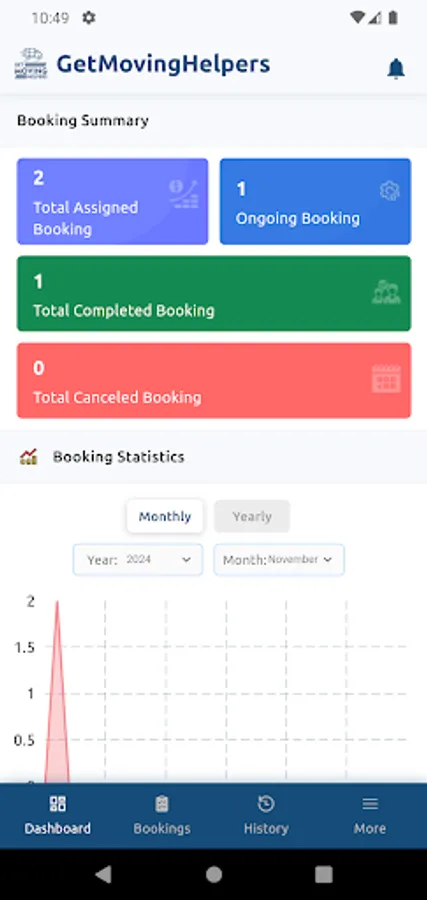
Task: Go to the Bookings tab label
Action: point(162,829)
